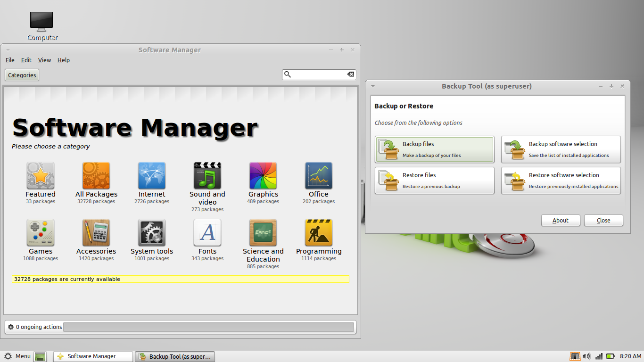Choose Restore software selection option
Screen dimensions: 644x362
pyautogui.click(x=561, y=181)
